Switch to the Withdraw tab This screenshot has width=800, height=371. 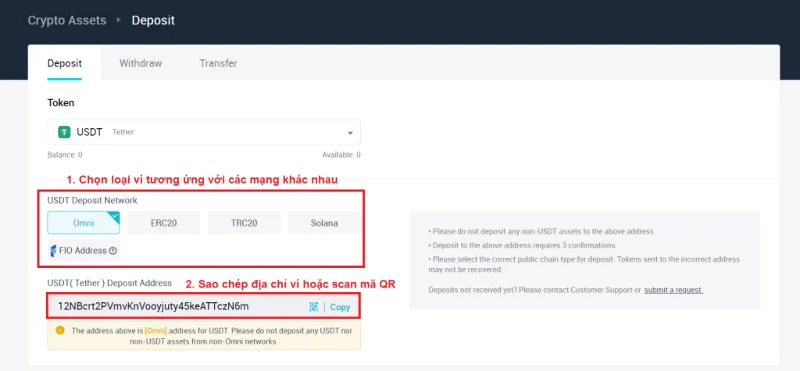click(140, 63)
